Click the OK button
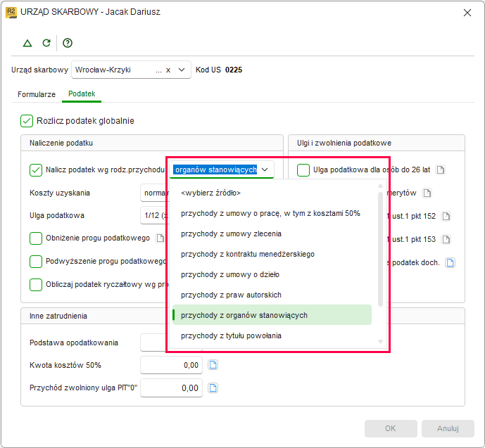The height and width of the screenshot is (448, 485). (391, 428)
